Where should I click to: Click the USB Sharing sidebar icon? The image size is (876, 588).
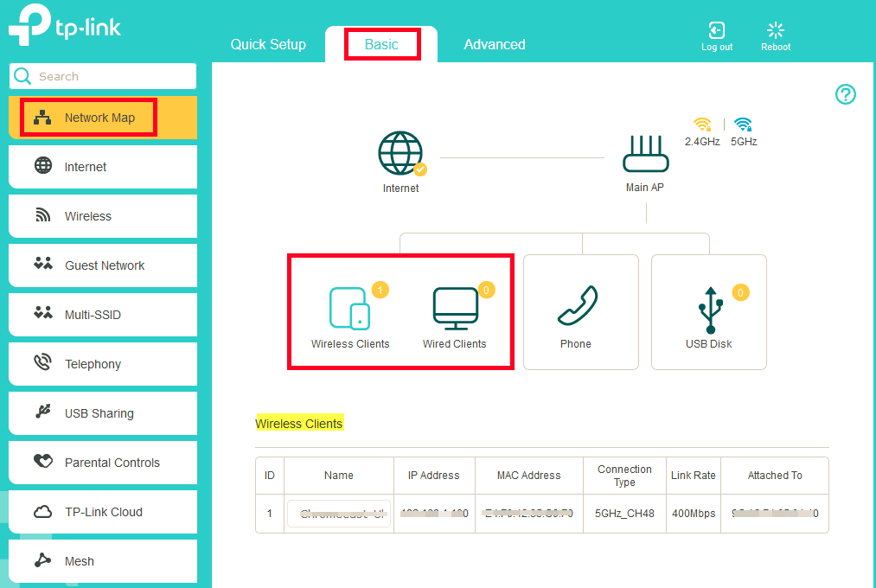pyautogui.click(x=43, y=412)
